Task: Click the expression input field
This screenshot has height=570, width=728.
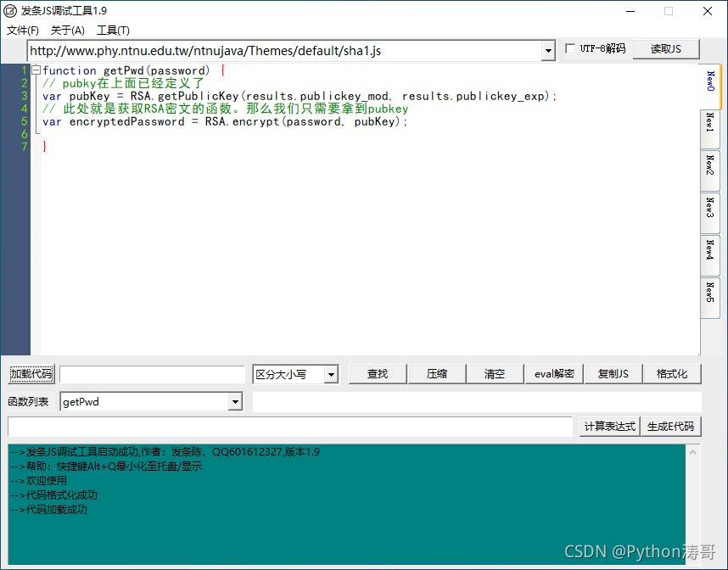Action: pyautogui.click(x=290, y=427)
